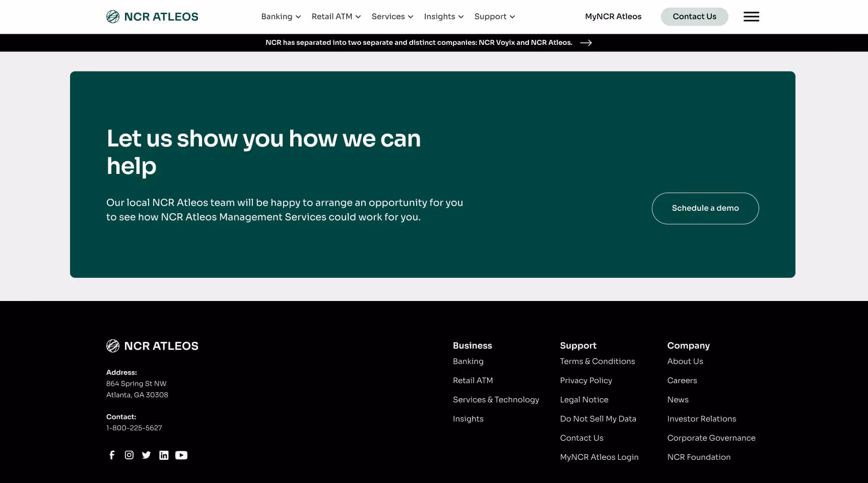Screen dimensions: 868x483
Task: Expand the Banking dropdown menu
Action: pyautogui.click(x=281, y=17)
